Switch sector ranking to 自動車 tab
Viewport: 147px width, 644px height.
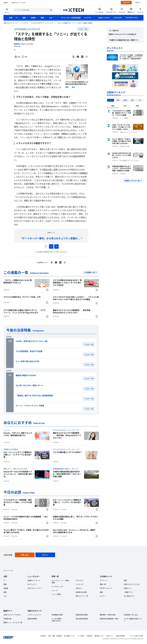[x=125, y=100]
